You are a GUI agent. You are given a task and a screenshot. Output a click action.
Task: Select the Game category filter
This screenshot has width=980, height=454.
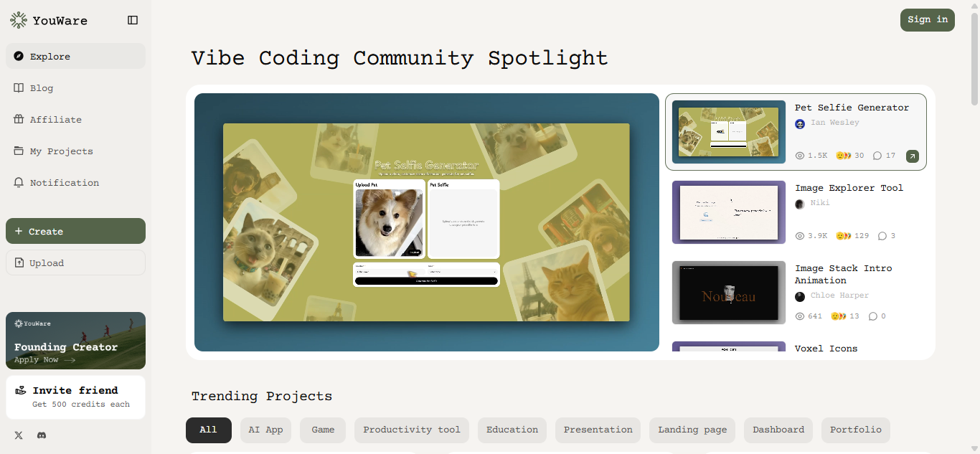tap(323, 430)
